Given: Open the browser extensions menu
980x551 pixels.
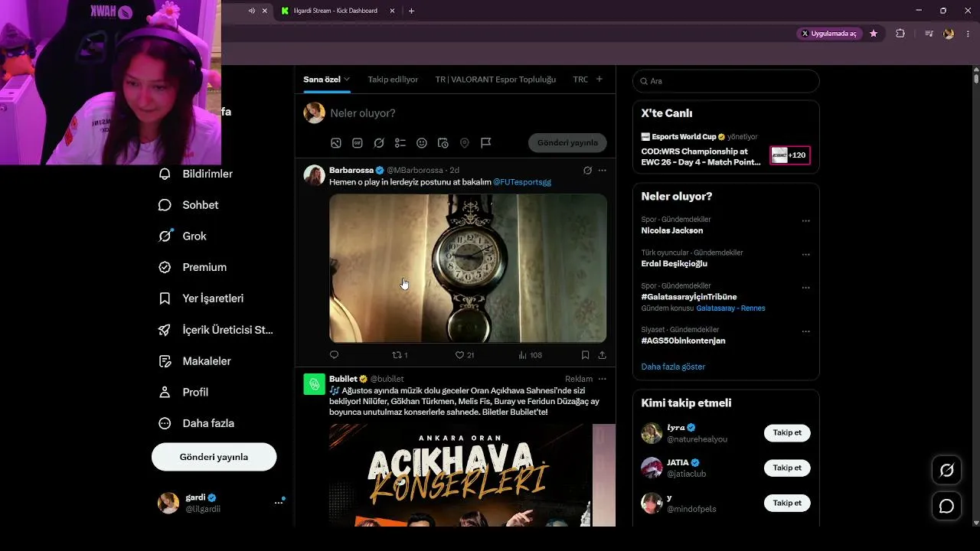Looking at the screenshot, I should coord(900,34).
